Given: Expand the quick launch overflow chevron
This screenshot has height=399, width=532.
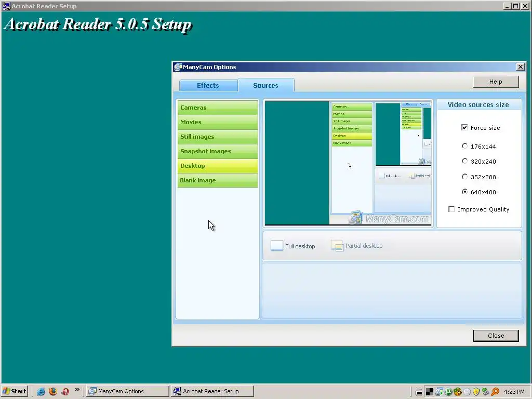Looking at the screenshot, I should [77, 390].
